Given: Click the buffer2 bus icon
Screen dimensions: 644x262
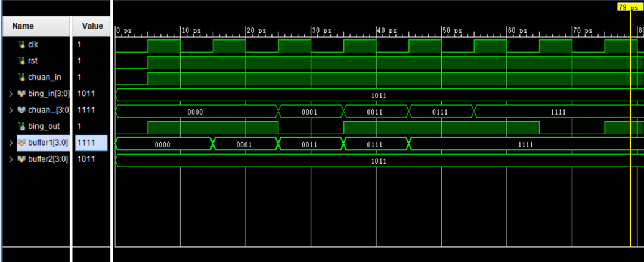Looking at the screenshot, I should (x=22, y=159).
